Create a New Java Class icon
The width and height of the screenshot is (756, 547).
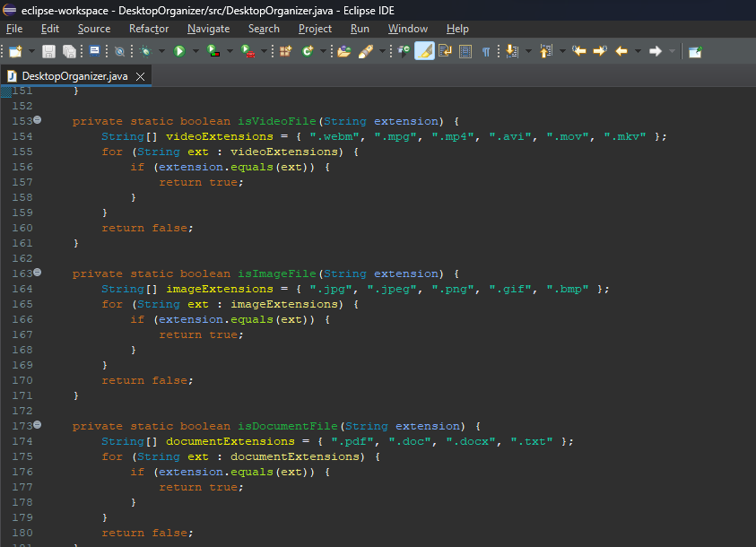308,51
